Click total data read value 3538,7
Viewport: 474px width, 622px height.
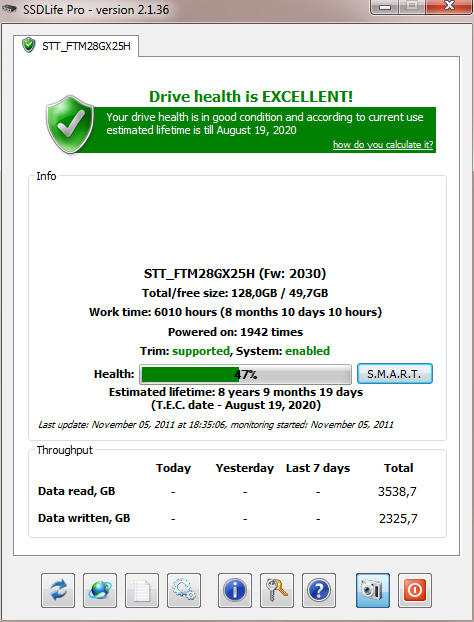397,492
